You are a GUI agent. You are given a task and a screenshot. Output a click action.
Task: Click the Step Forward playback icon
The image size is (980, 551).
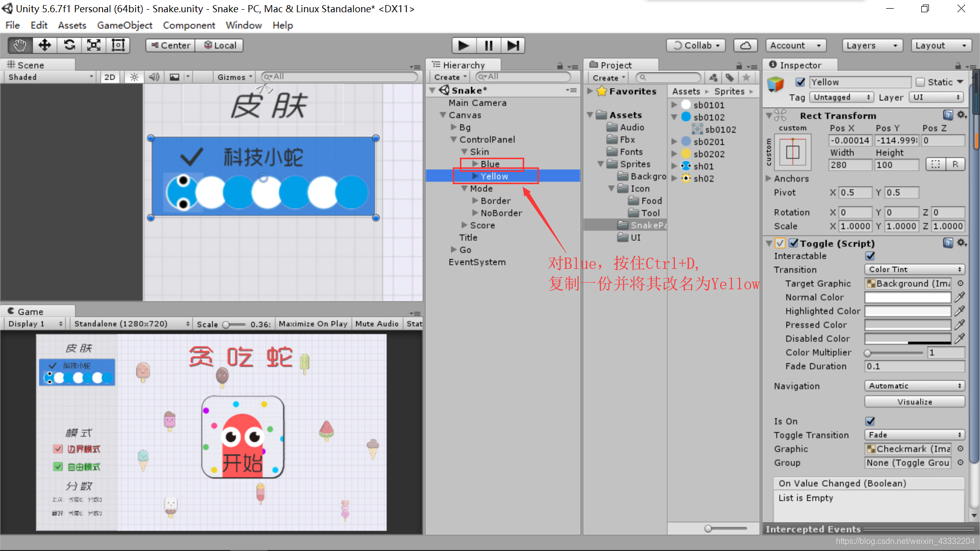[513, 45]
